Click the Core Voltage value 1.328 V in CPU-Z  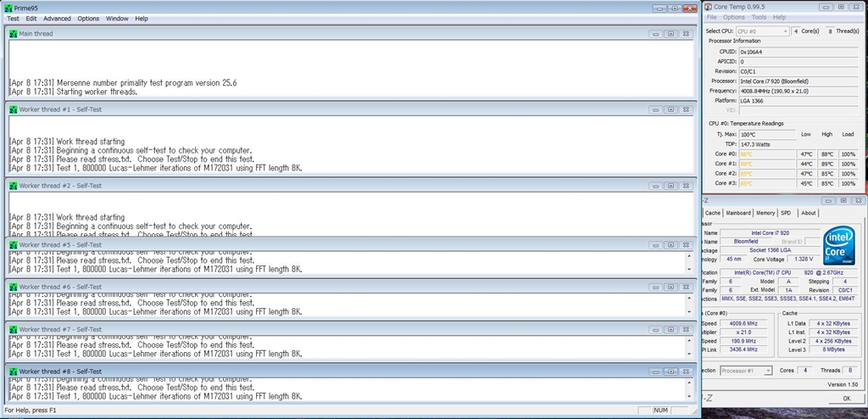(802, 260)
